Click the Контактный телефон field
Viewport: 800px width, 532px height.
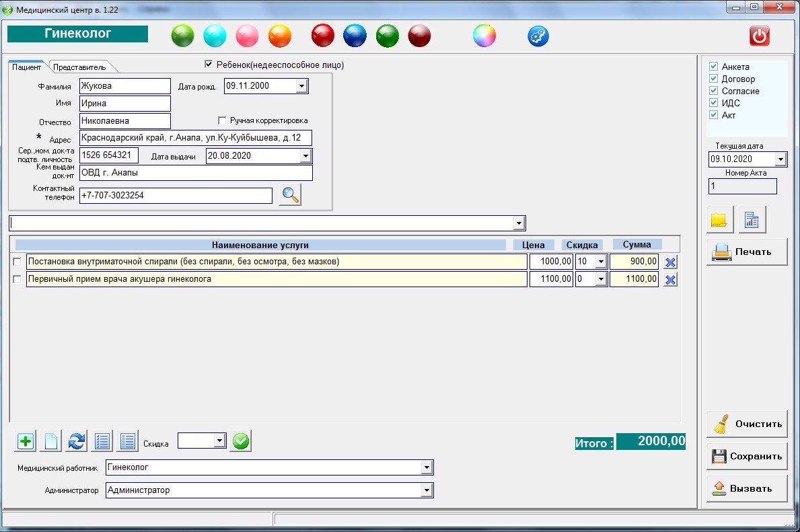click(x=176, y=195)
